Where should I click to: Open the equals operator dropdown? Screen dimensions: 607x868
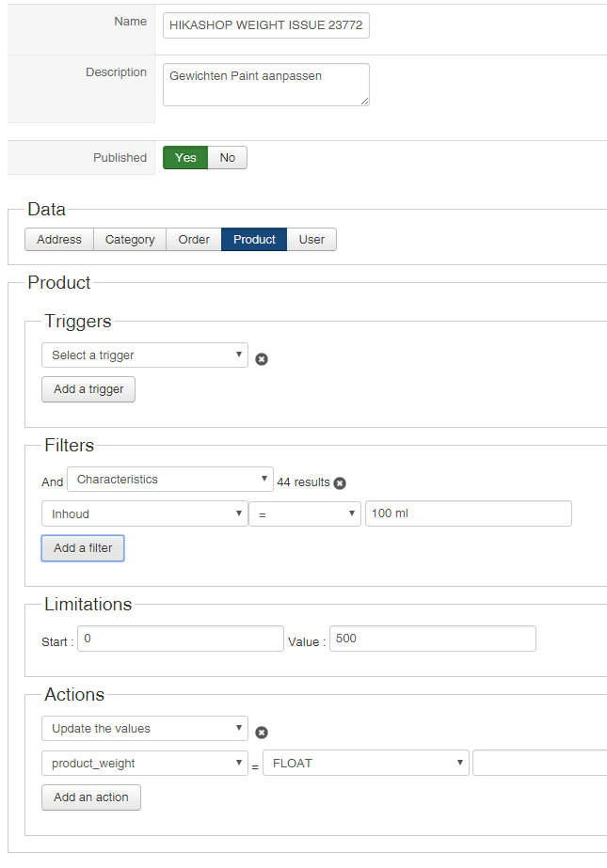click(x=305, y=514)
